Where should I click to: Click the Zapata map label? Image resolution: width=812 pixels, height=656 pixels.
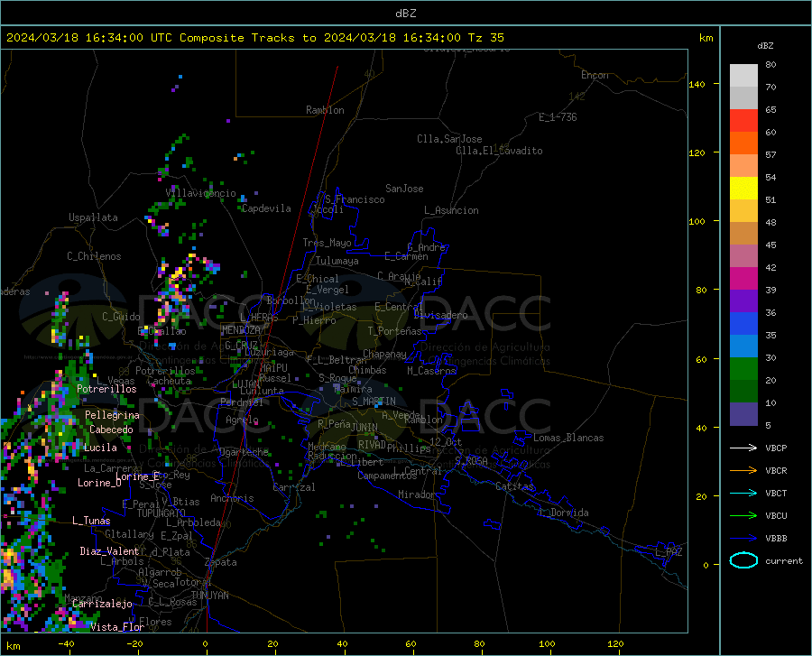(221, 562)
